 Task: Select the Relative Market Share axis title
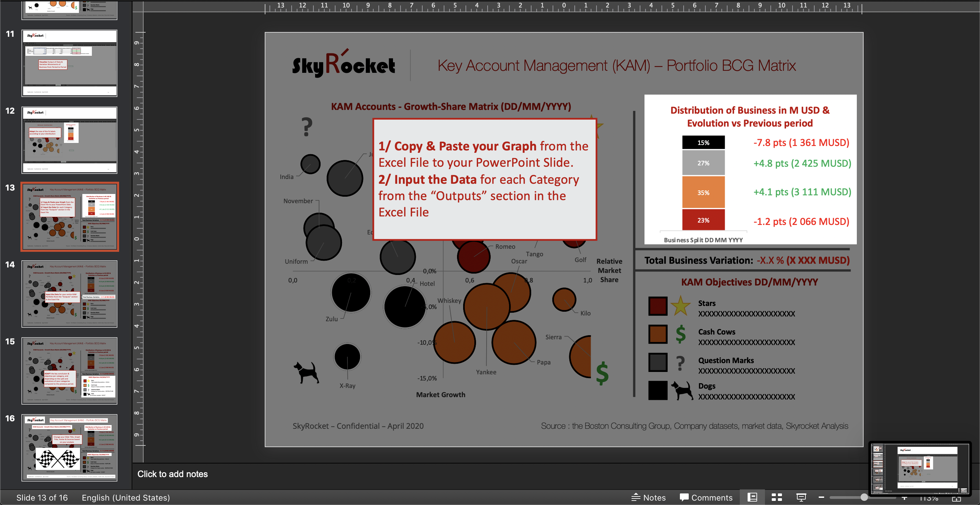609,270
